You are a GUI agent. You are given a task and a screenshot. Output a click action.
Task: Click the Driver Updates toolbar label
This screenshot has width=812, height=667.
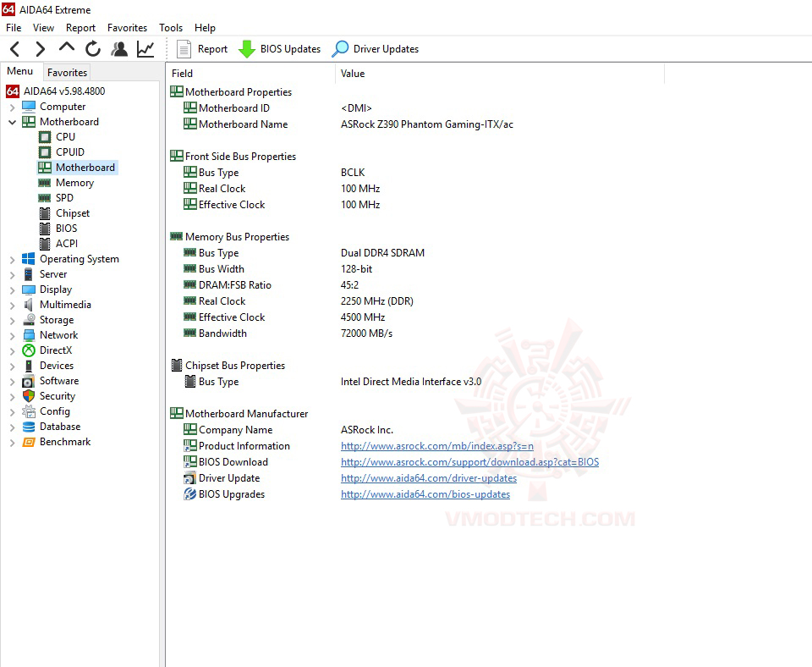387,49
